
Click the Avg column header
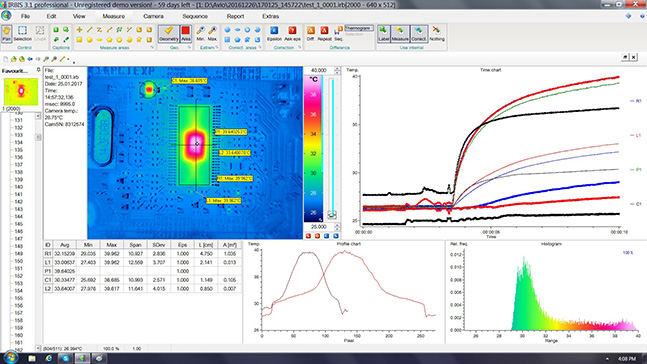pos(64,245)
